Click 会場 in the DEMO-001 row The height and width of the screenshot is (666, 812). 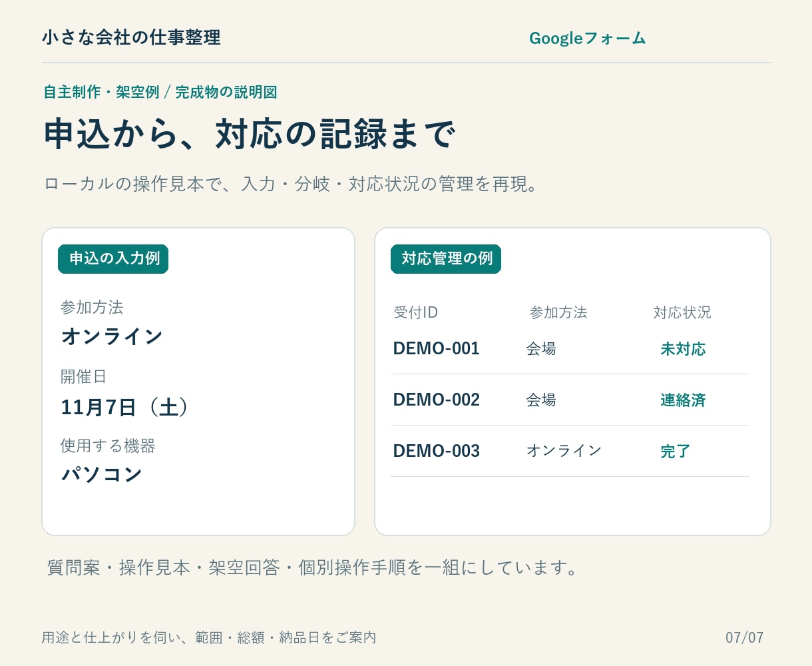pyautogui.click(x=541, y=348)
